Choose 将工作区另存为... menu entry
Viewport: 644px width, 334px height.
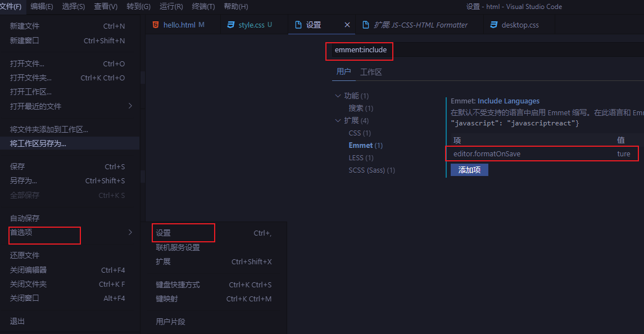[70, 143]
